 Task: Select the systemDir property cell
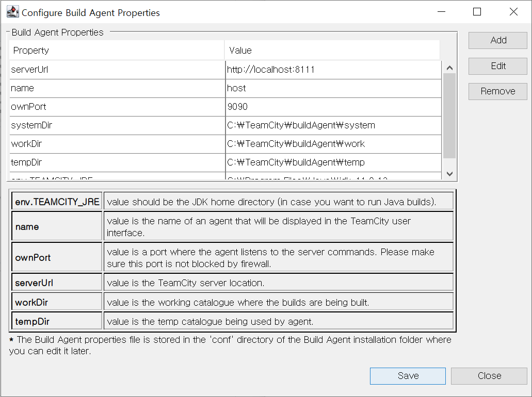[x=118, y=125]
